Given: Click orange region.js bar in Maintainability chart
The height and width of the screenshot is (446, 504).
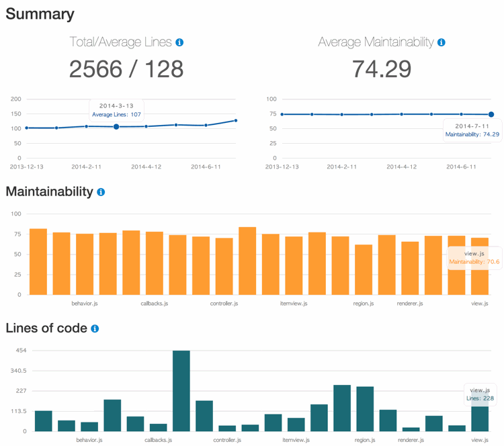Looking at the screenshot, I should tap(364, 269).
